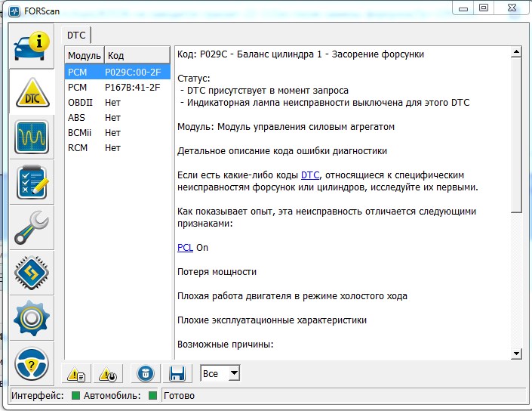Select the RCM module row
The width and height of the screenshot is (532, 411).
118,148
